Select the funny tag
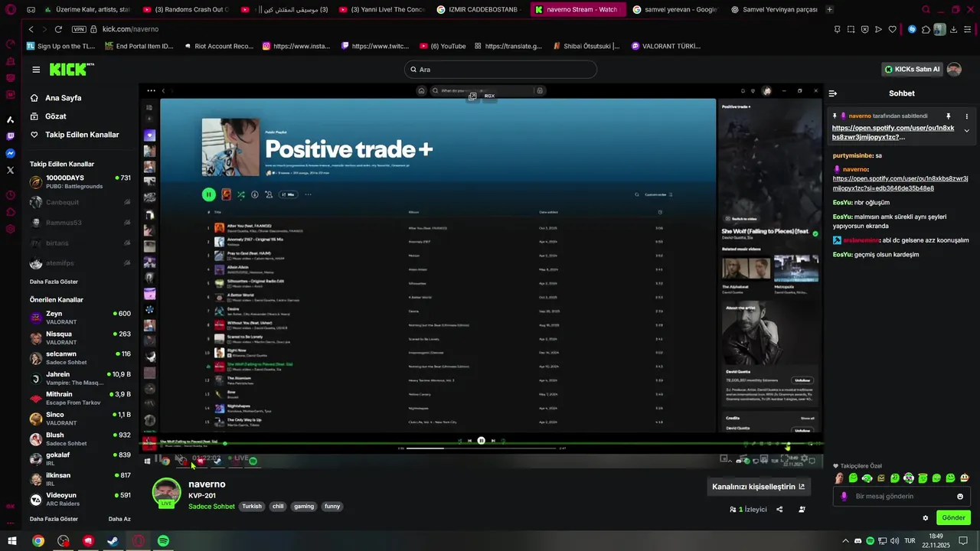Image resolution: width=980 pixels, height=551 pixels. point(332,507)
